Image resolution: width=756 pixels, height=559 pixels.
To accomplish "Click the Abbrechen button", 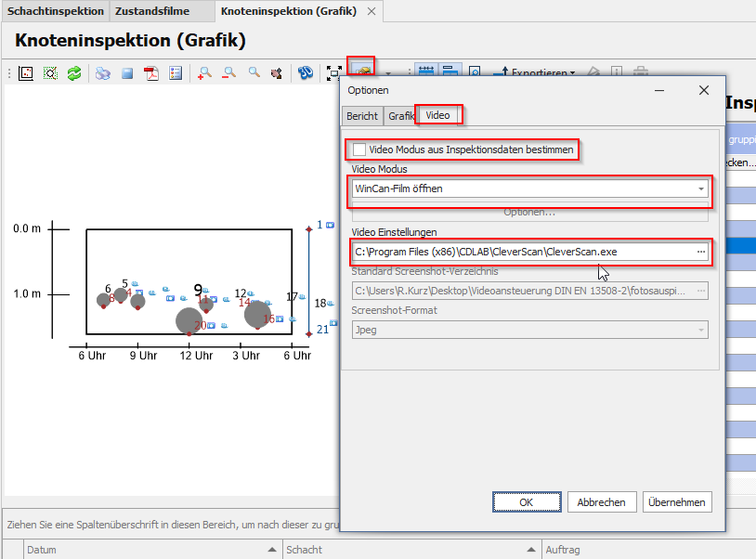I will [602, 502].
